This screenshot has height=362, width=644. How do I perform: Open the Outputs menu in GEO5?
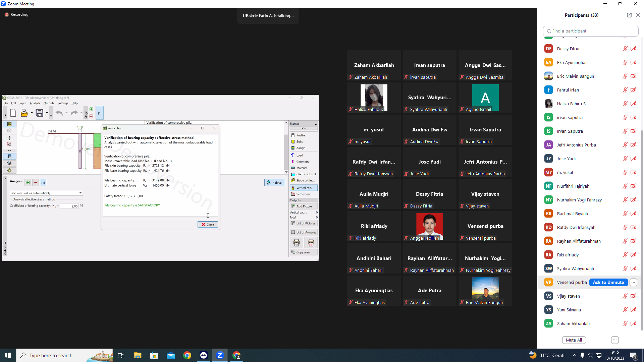click(x=49, y=103)
